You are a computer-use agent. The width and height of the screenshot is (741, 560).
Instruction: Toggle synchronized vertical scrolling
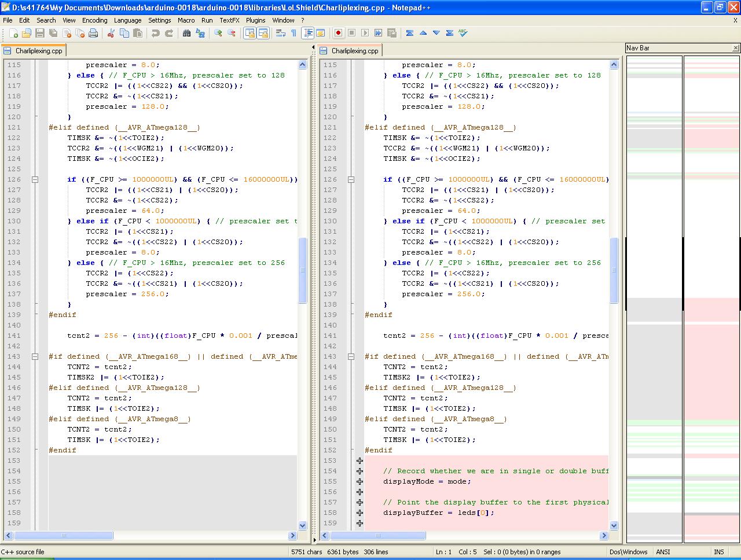250,33
